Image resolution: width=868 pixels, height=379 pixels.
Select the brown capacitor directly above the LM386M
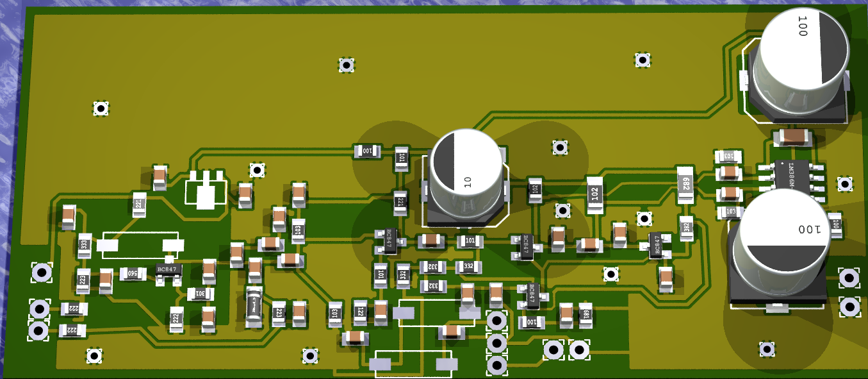(x=793, y=136)
